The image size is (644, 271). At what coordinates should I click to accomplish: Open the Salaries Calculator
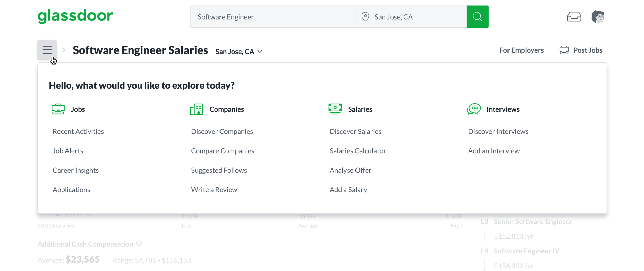358,151
